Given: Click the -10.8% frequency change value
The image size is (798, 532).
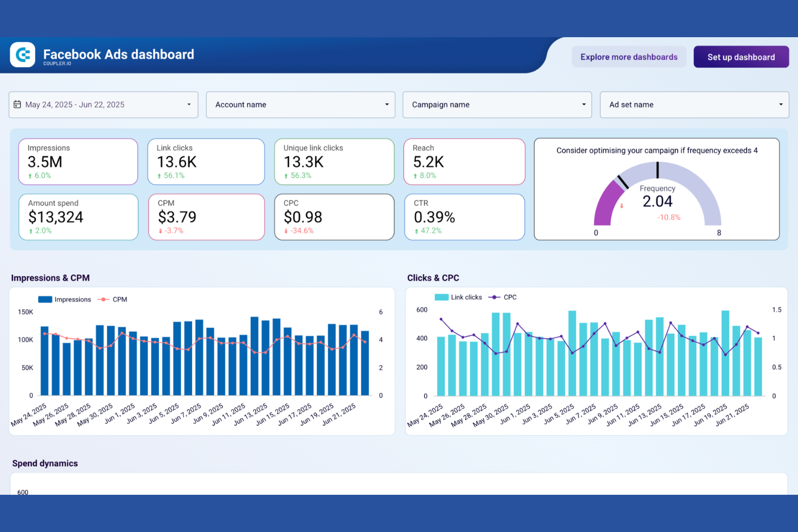Looking at the screenshot, I should click(669, 218).
